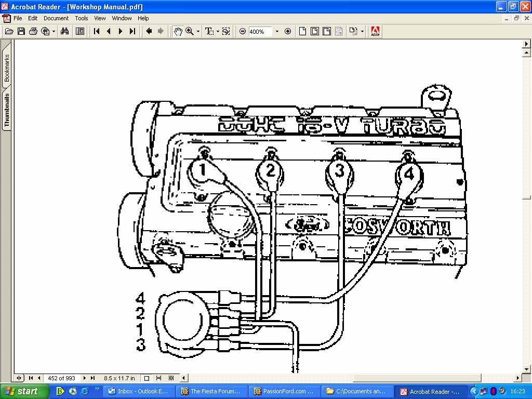The width and height of the screenshot is (532, 399).
Task: Click the show/hide navigation pane status bar button
Action: tap(19, 378)
